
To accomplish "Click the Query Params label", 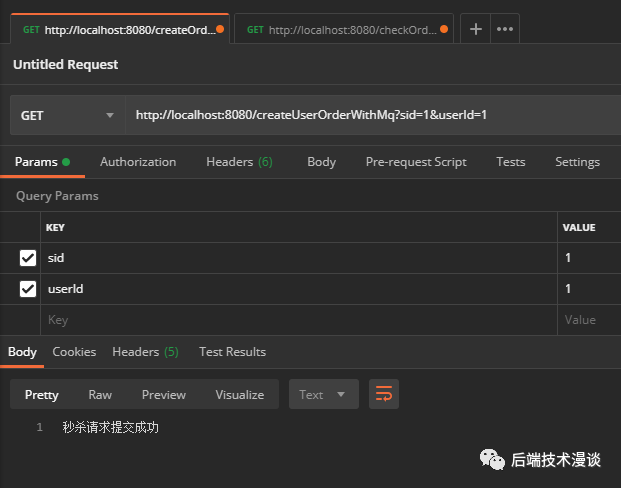I will (57, 196).
